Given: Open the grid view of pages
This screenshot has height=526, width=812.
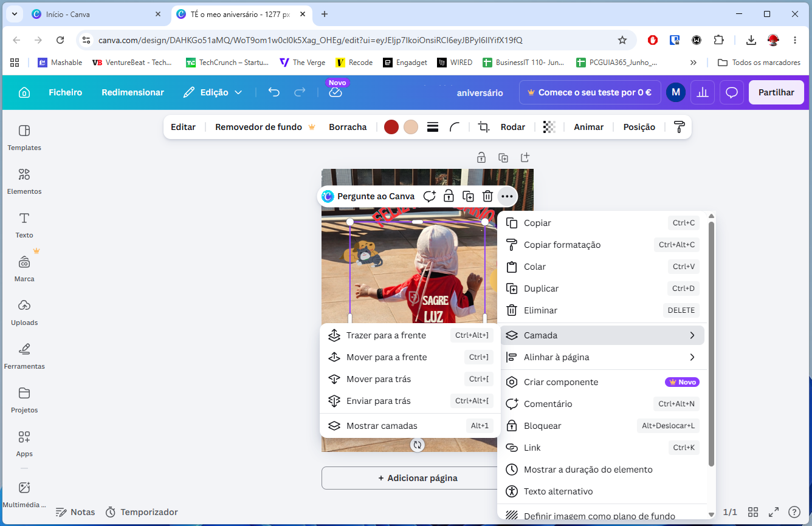Looking at the screenshot, I should point(753,512).
